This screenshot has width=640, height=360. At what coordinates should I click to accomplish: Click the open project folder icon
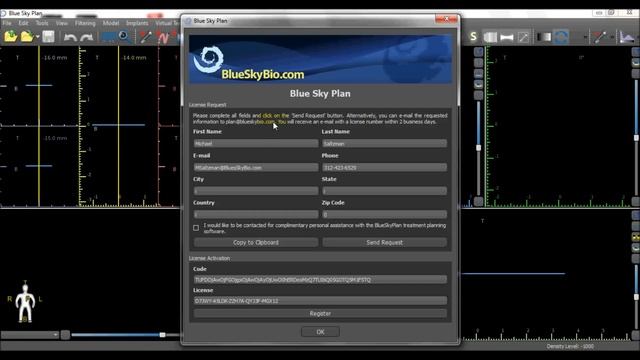(27, 37)
